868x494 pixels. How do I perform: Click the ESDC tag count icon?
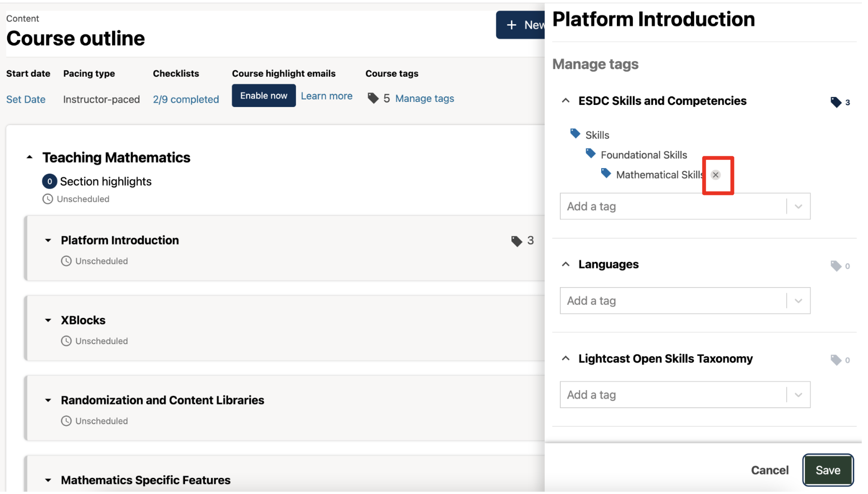point(835,102)
